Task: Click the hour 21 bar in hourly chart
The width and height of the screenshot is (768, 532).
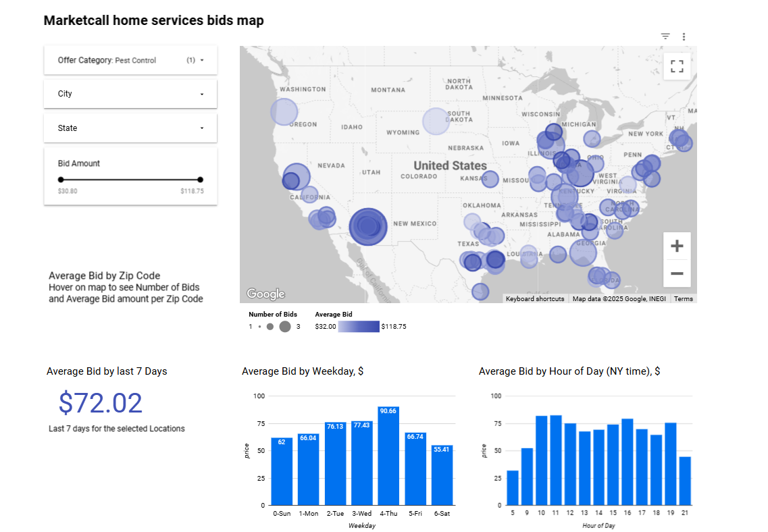Action: tap(685, 481)
